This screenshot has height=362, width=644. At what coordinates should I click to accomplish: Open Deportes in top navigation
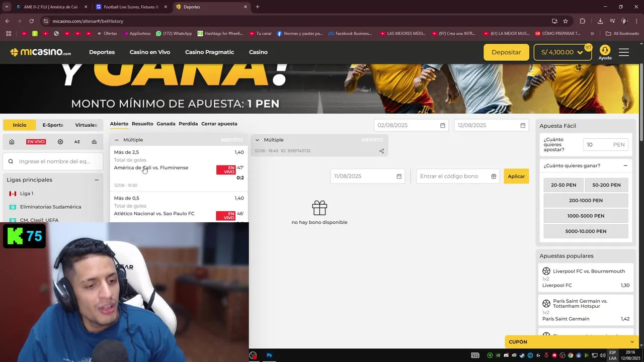(x=102, y=52)
